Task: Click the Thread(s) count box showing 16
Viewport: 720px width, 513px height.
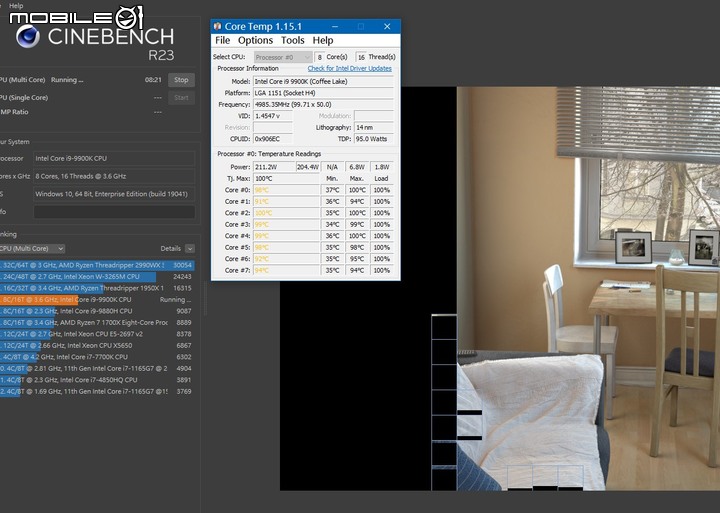Action: click(361, 57)
